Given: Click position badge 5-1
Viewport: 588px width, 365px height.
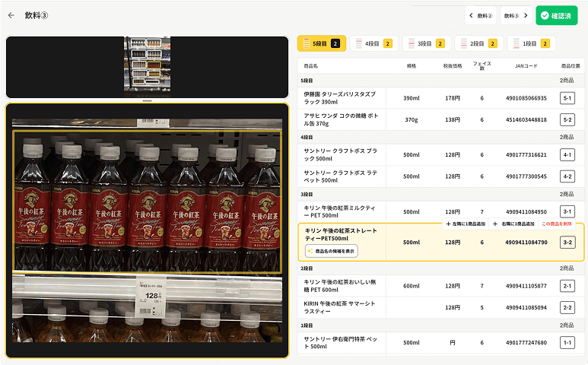Looking at the screenshot, I should pos(567,98).
